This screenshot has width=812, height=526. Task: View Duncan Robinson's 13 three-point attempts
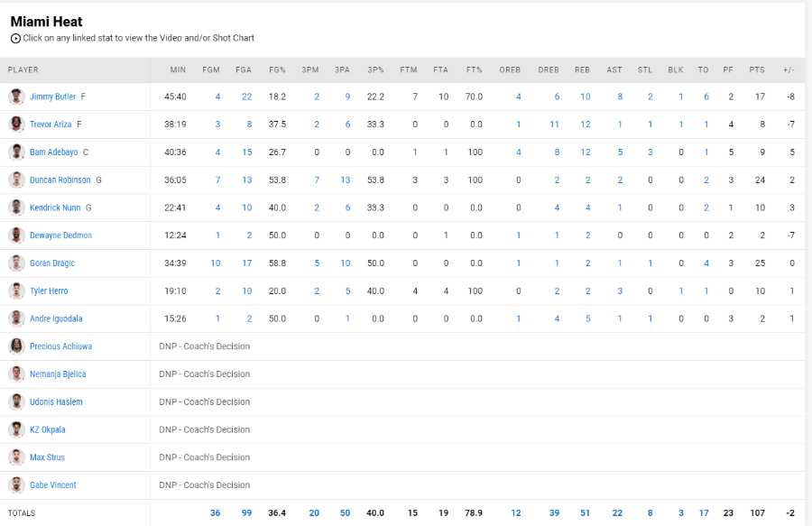346,180
